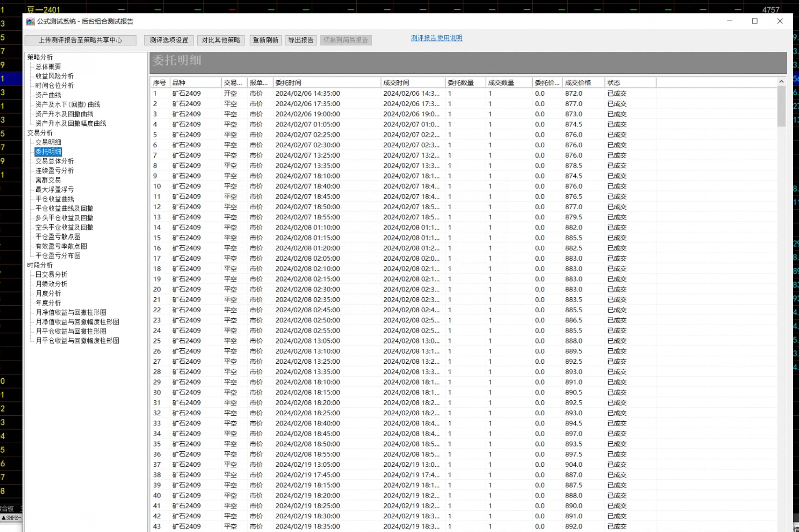799x532 pixels.
Task: Open 收益风险分析 in the tree
Action: click(55, 76)
